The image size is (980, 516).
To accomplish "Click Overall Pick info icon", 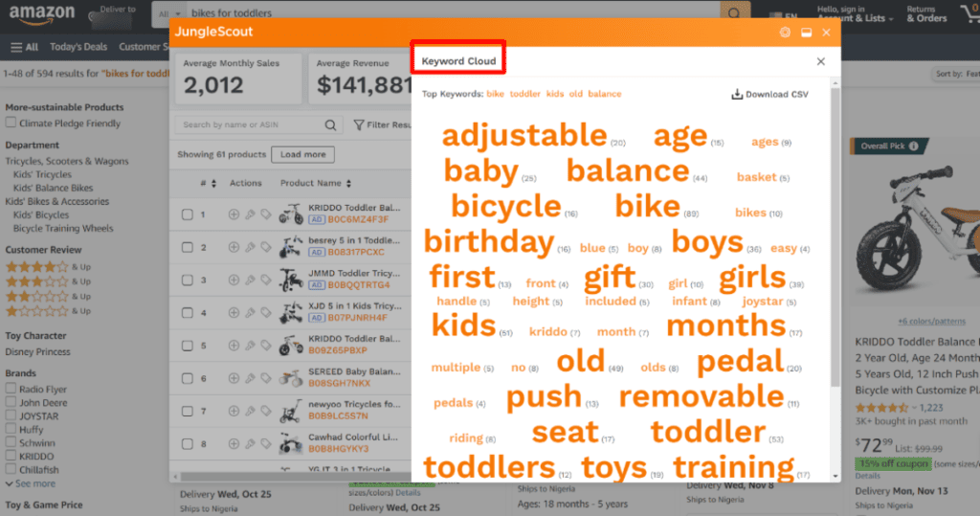I will (914, 146).
